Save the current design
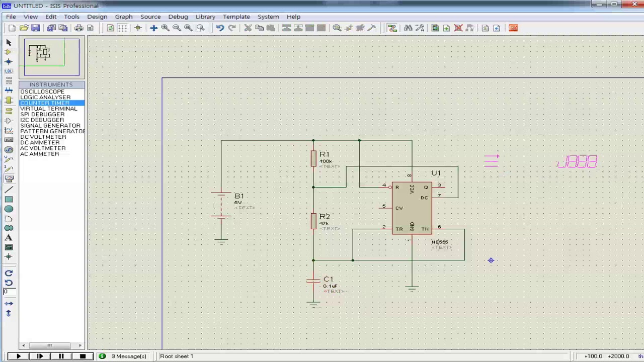Screen dimensions: 644x362 coord(35,28)
